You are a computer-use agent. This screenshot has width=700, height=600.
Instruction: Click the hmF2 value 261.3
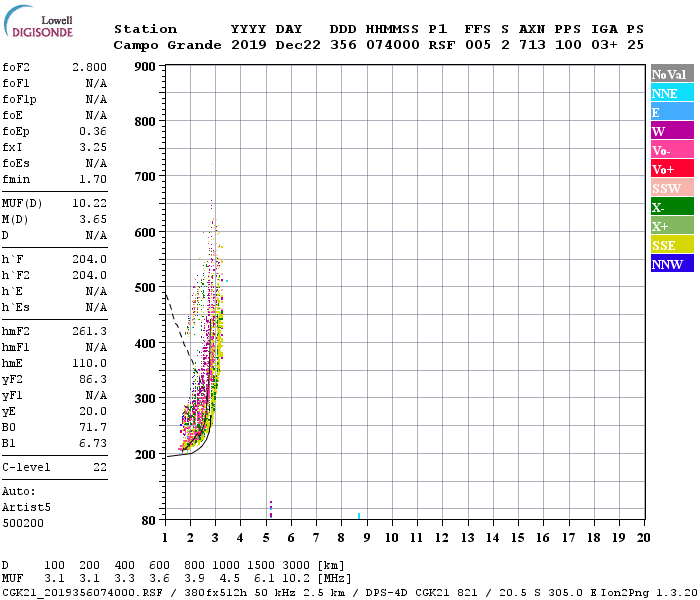click(x=89, y=331)
